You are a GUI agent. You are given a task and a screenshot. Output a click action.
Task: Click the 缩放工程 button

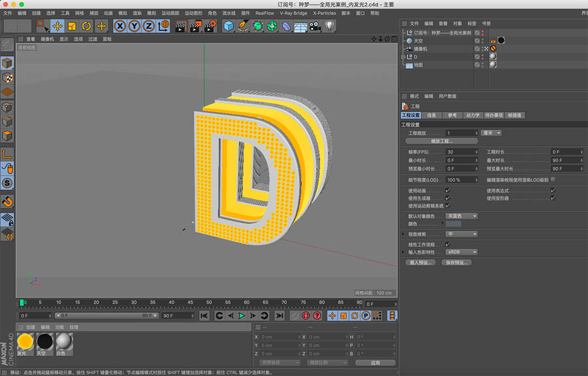coord(442,141)
